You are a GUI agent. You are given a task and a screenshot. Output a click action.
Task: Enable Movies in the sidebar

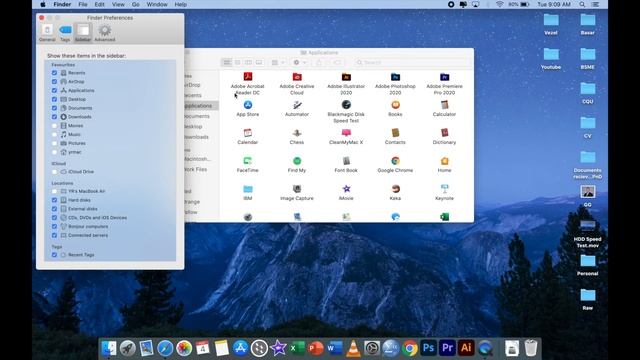(x=54, y=126)
